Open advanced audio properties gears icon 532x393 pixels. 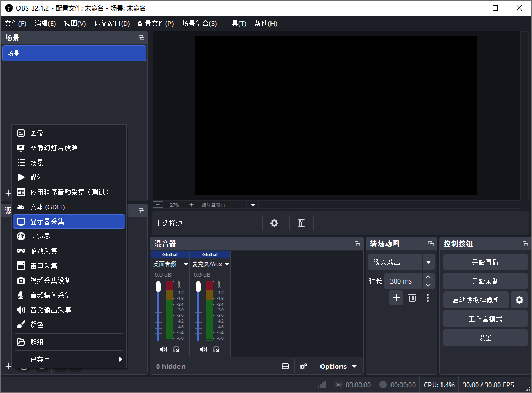(x=303, y=366)
